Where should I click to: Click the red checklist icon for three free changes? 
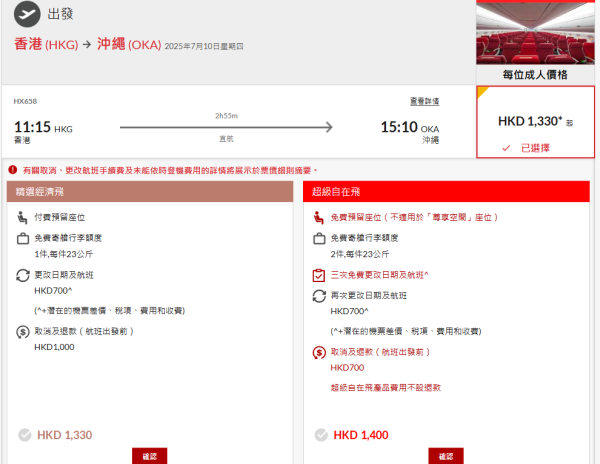[x=319, y=275]
